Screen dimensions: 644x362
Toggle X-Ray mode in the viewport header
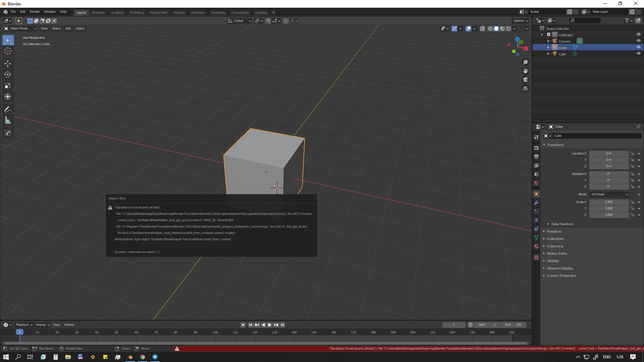click(482, 29)
